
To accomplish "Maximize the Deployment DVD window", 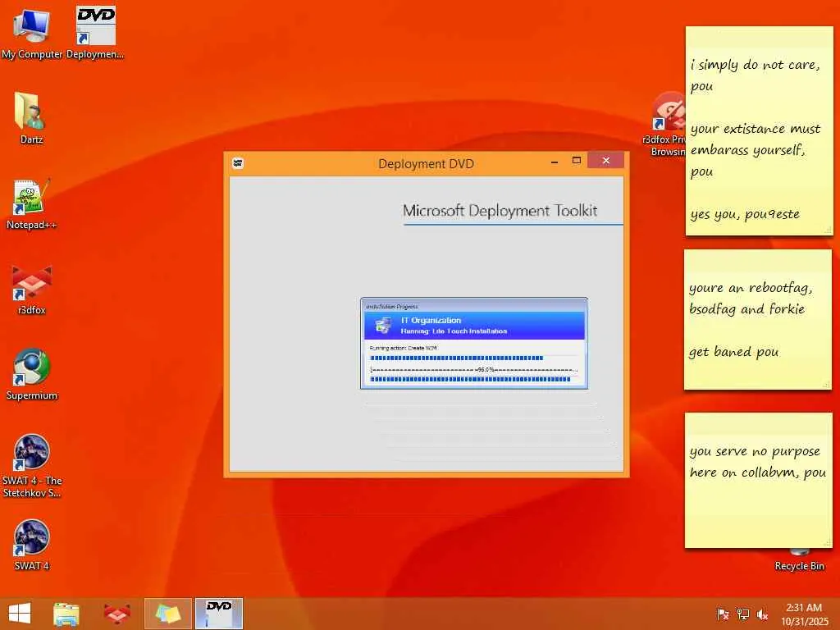I will click(x=577, y=160).
